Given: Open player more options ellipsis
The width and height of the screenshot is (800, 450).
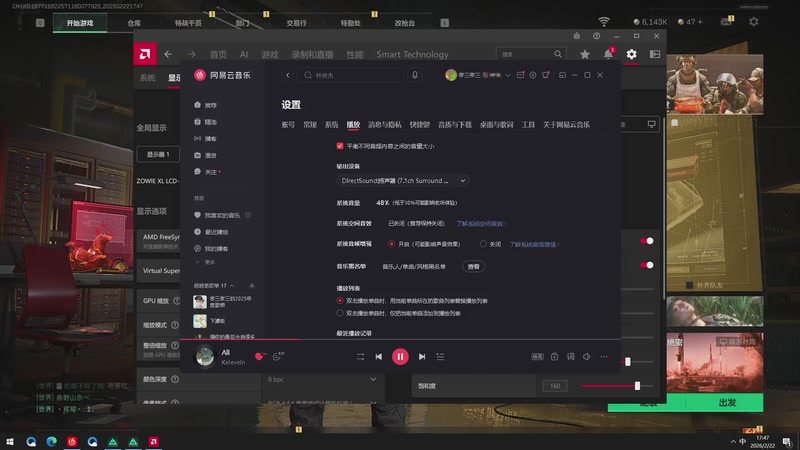Looking at the screenshot, I should tap(604, 357).
